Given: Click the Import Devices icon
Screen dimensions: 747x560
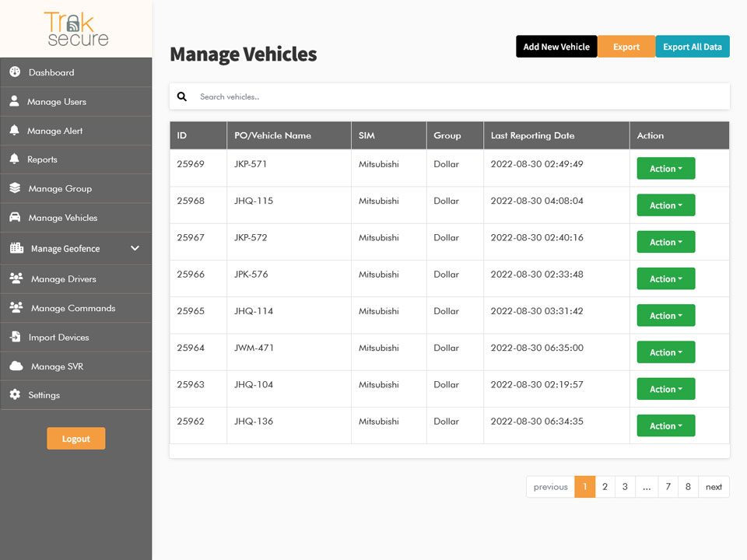Looking at the screenshot, I should [x=15, y=337].
